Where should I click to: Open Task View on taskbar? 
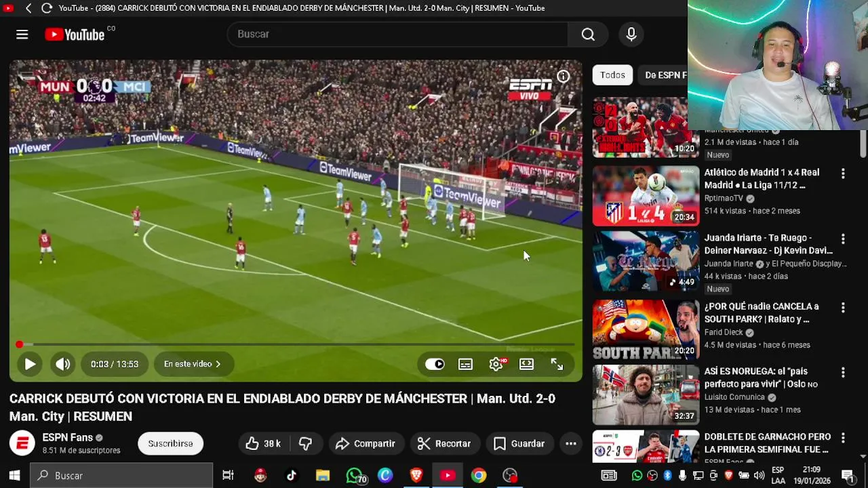coord(228,476)
